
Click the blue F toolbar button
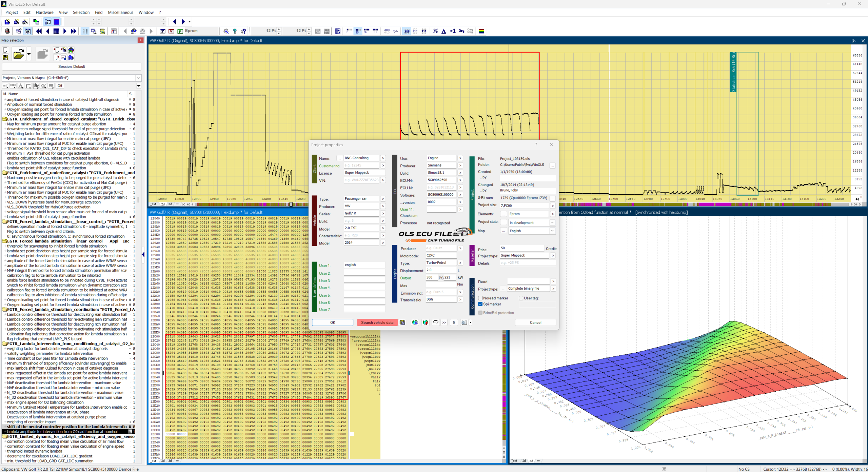(x=162, y=31)
